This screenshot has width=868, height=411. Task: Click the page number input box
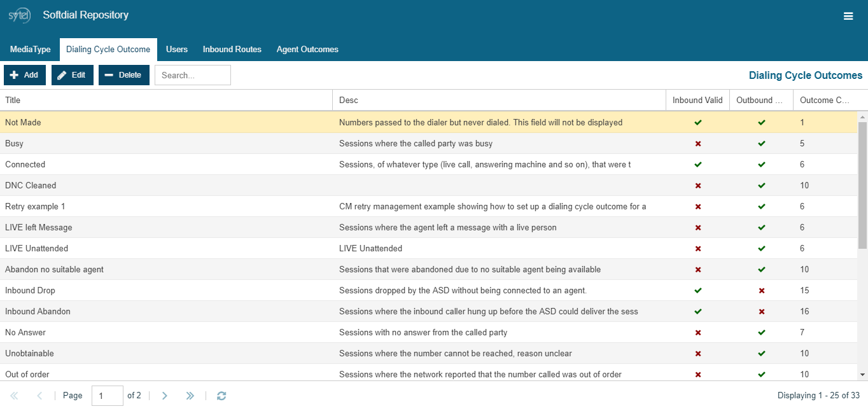point(108,396)
